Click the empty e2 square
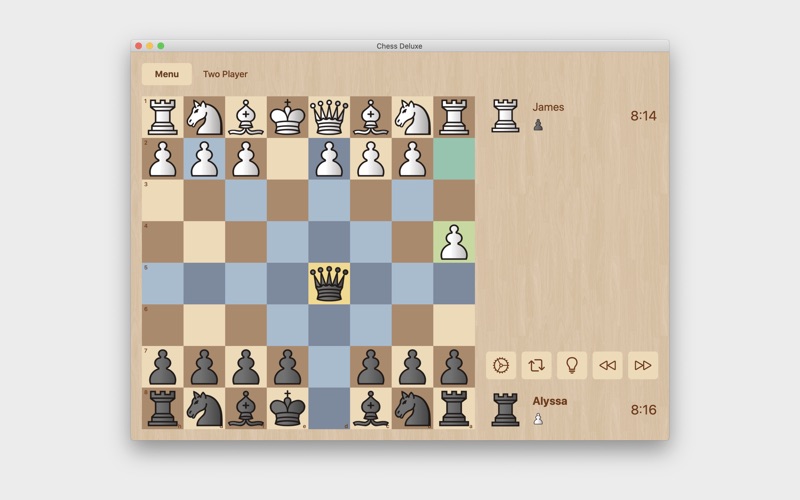800x500 pixels. [x=287, y=159]
